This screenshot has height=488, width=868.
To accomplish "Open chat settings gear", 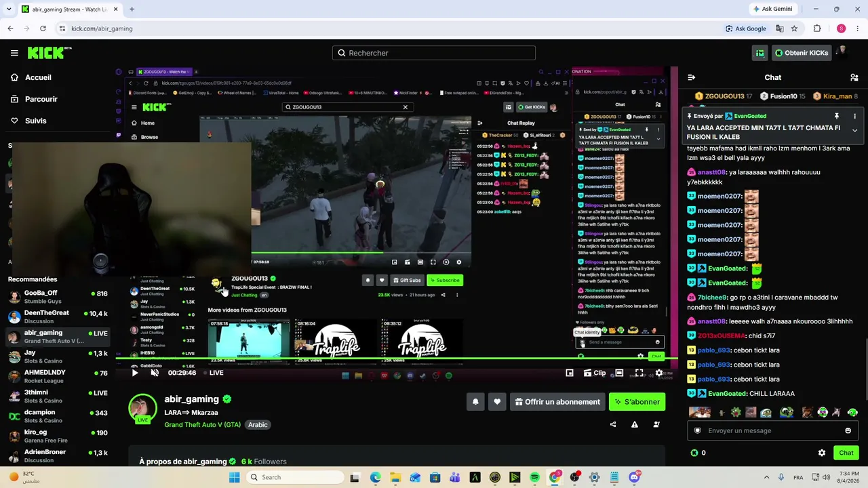I will pos(822,453).
